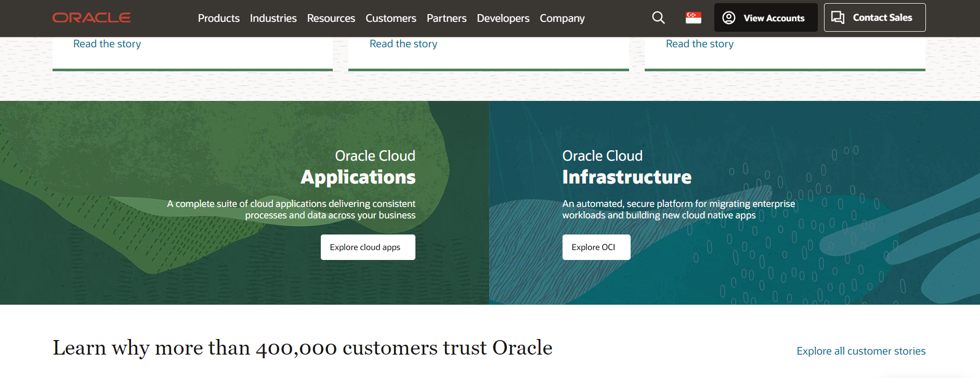
Task: Click the "Learn why more than 400,000 customers trust Oracle" heading
Action: click(x=303, y=348)
